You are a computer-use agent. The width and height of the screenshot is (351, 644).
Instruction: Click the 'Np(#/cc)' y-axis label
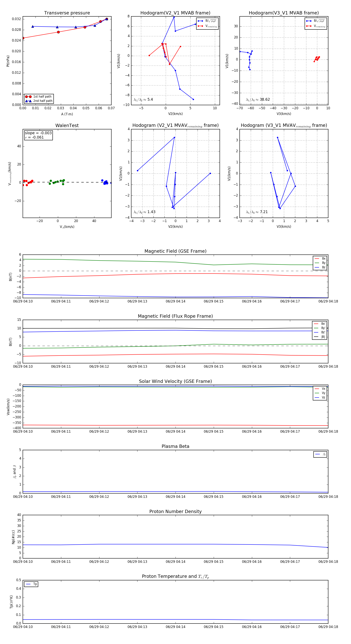13,537
